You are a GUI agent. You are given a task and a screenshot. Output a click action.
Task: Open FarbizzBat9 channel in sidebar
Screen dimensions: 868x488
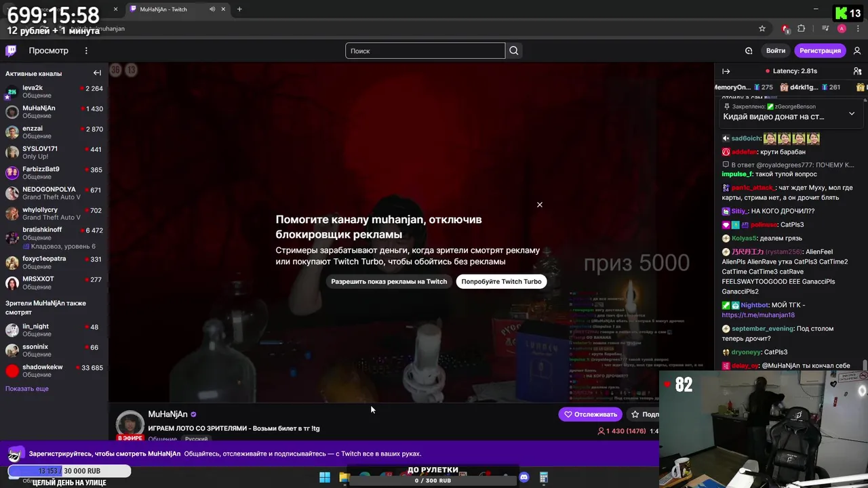tap(54, 173)
